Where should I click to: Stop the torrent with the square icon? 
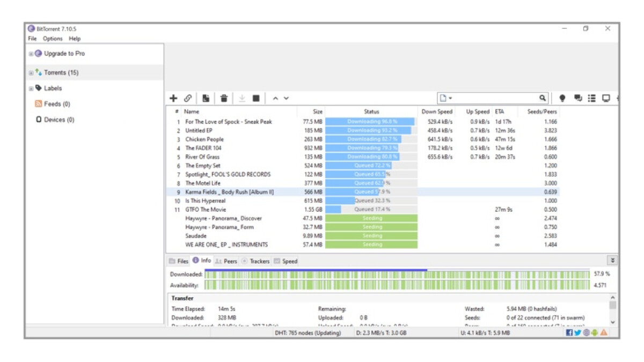pos(256,98)
